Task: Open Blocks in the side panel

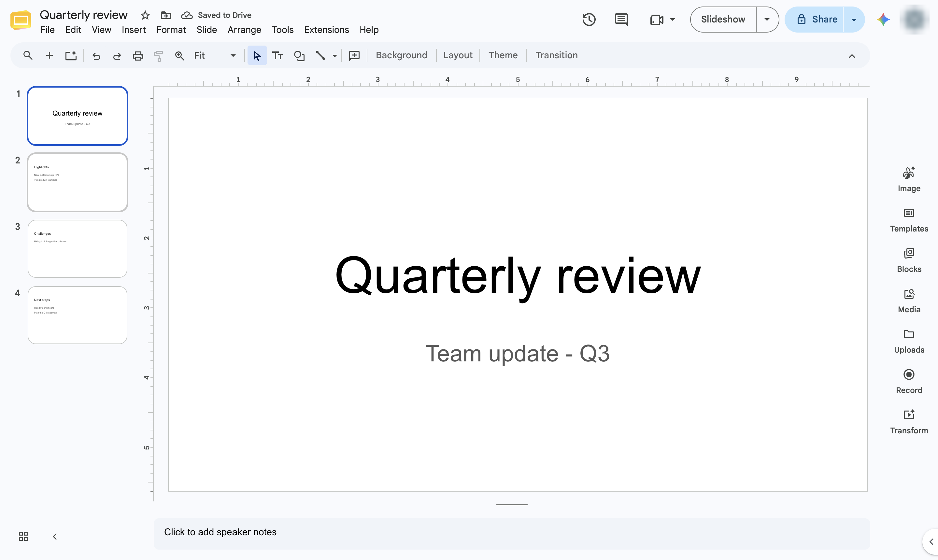Action: point(909,261)
